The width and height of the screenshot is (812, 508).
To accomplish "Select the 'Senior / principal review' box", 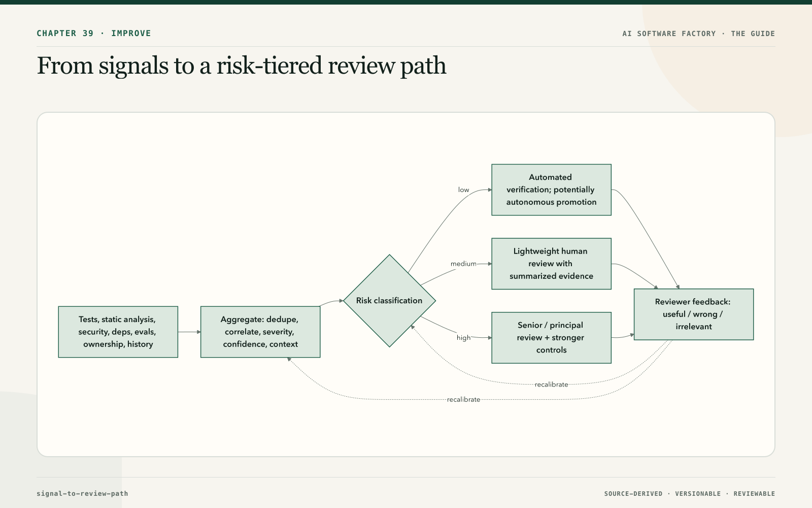I will (551, 338).
